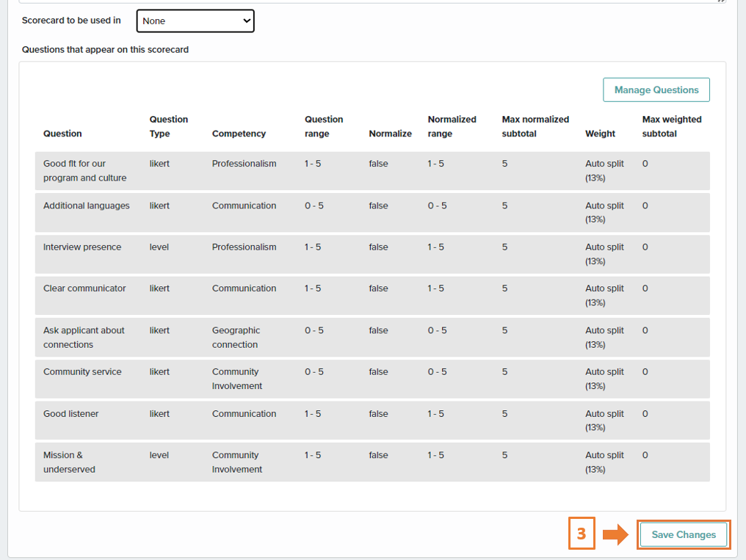Screen dimensions: 746x560
Task: Click Auto split weight in Good fit row
Action: (x=604, y=171)
